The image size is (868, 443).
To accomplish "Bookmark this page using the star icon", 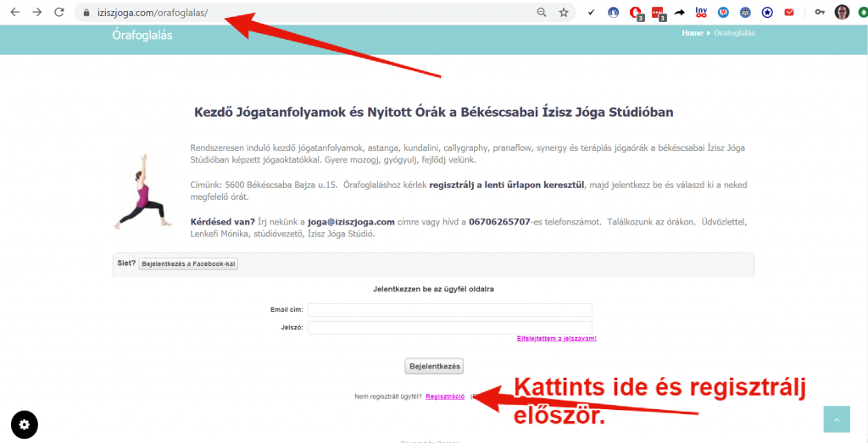I will pos(564,13).
